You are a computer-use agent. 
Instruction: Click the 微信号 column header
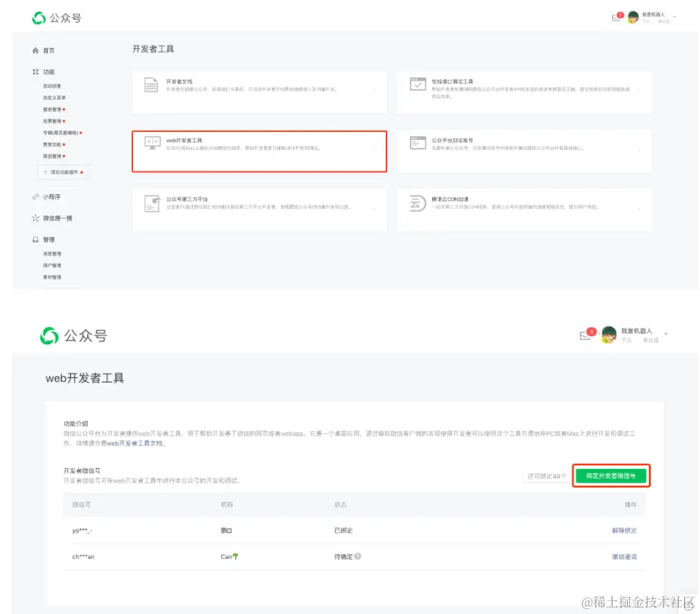coord(81,505)
